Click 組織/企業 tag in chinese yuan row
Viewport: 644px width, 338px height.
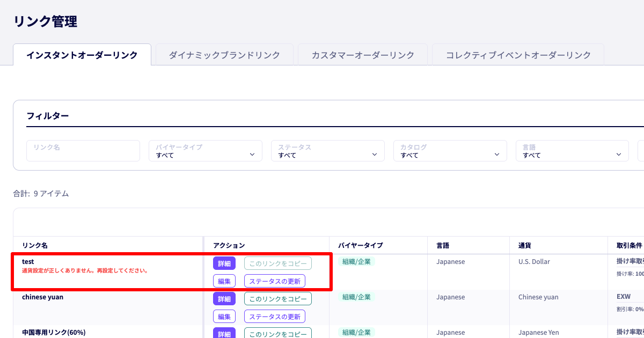click(357, 297)
